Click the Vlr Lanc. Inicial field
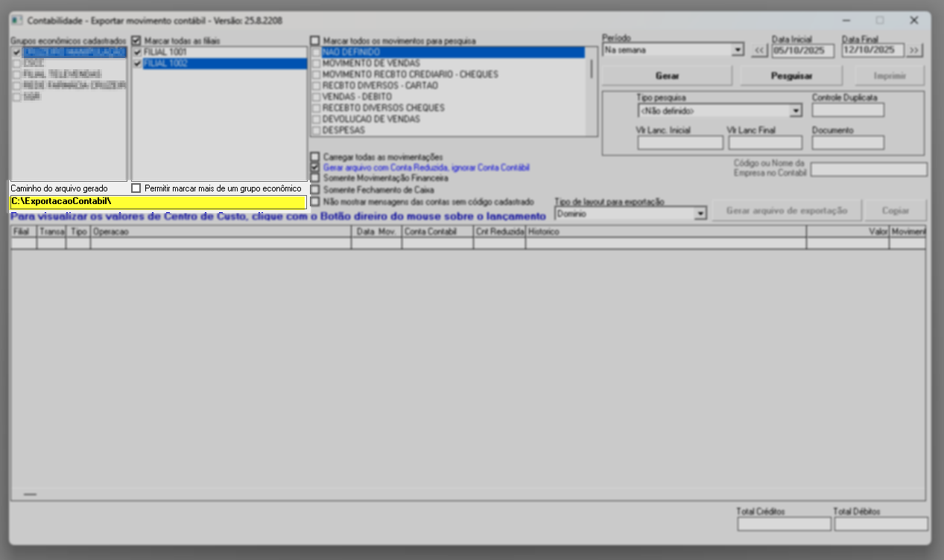Screen dimensions: 944x560 coord(680,142)
